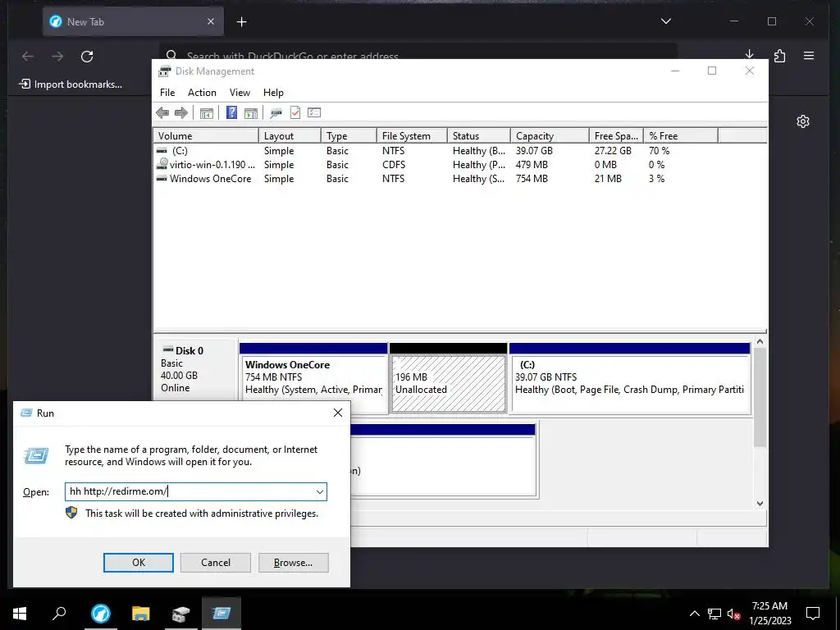The height and width of the screenshot is (630, 840).
Task: Click the browser forward arrow
Action: click(x=57, y=57)
